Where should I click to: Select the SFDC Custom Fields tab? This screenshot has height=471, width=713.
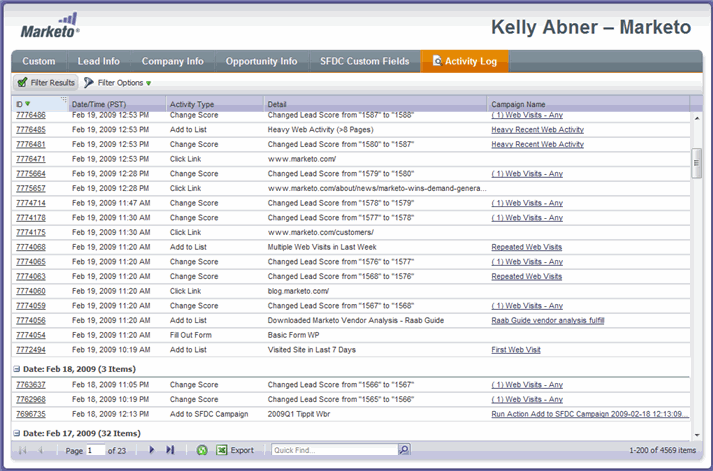pyautogui.click(x=365, y=61)
